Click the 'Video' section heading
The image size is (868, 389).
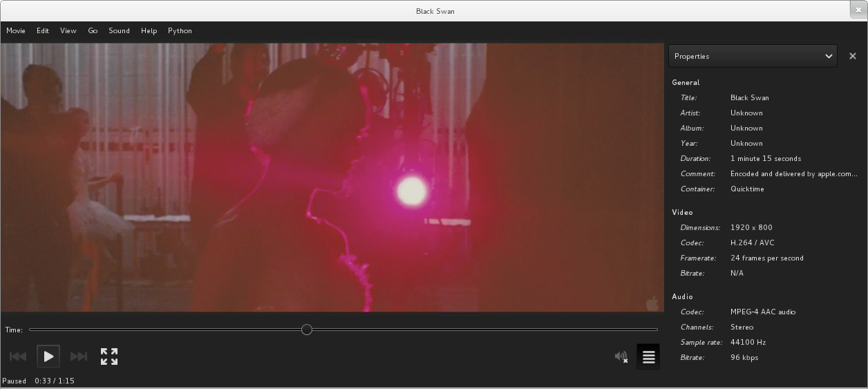click(x=682, y=212)
